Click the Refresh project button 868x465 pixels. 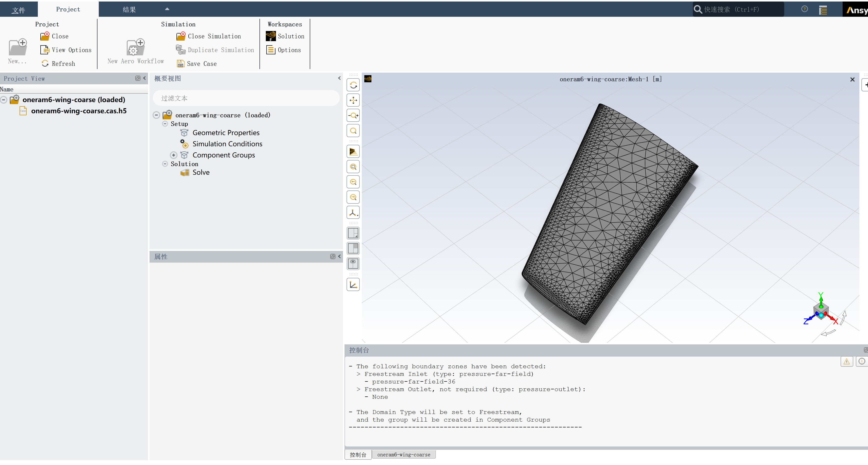[x=58, y=64]
